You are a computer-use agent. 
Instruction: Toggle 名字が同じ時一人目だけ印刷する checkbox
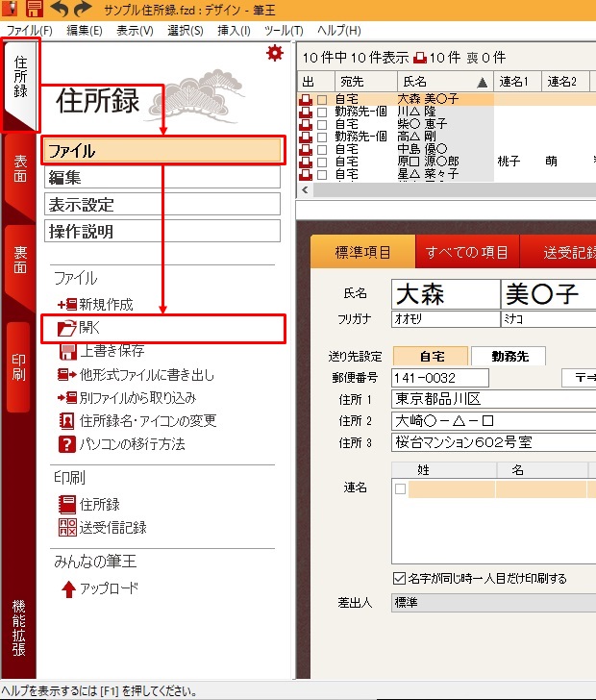(x=399, y=579)
